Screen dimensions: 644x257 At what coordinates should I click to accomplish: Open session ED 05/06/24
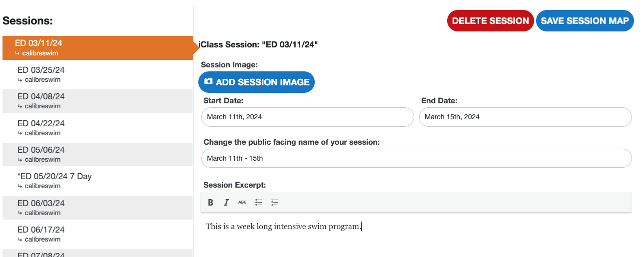[97, 154]
